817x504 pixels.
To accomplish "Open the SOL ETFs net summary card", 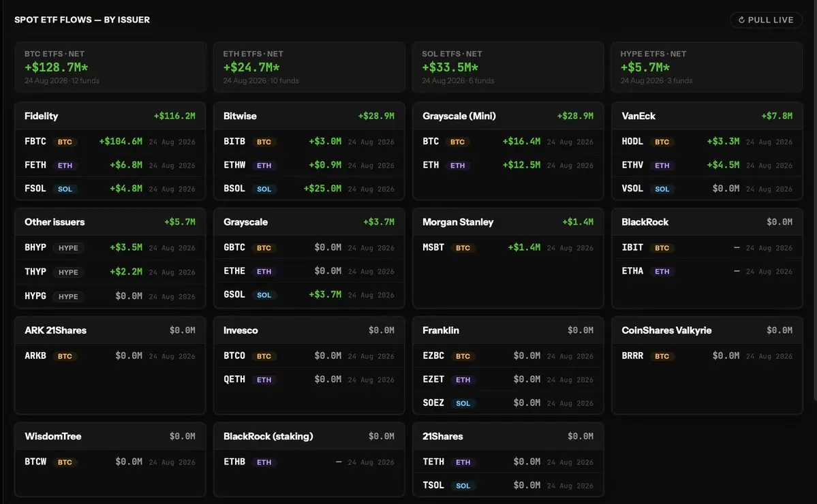I will (508, 67).
